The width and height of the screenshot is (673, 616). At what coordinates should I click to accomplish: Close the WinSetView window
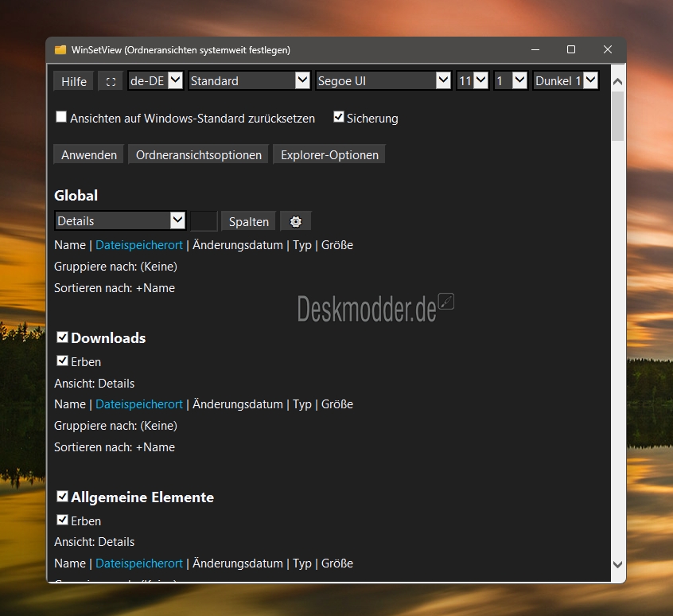pos(607,50)
